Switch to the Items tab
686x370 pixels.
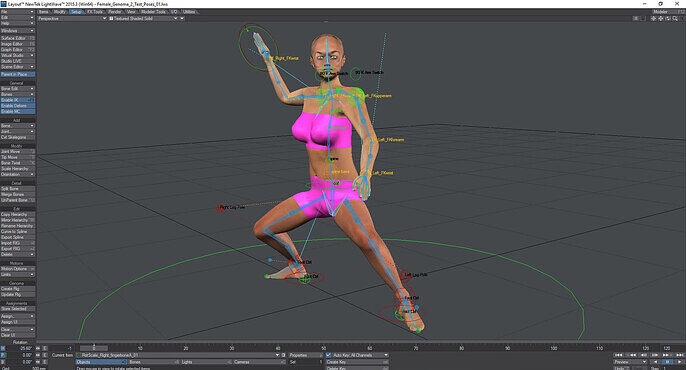[x=44, y=12]
